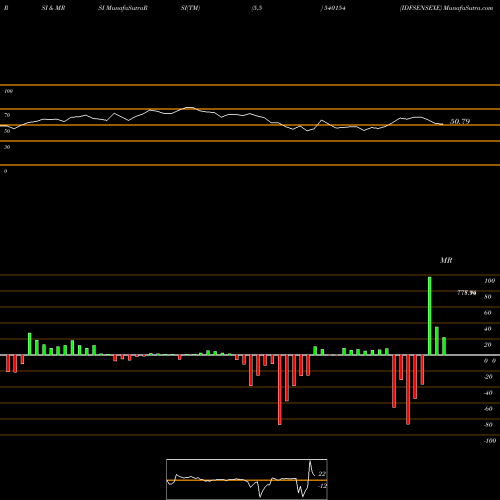
Task: Open the mini overview chart thumbnail
Action: click(x=247, y=479)
